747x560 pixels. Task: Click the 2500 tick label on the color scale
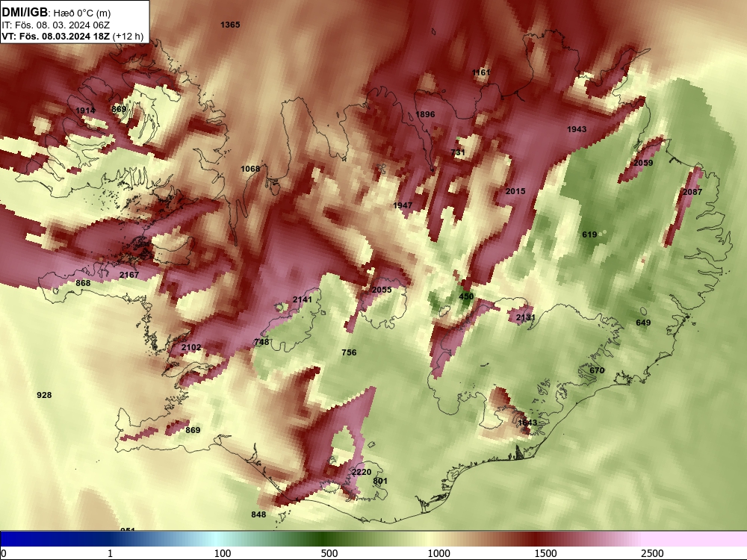tap(652, 553)
